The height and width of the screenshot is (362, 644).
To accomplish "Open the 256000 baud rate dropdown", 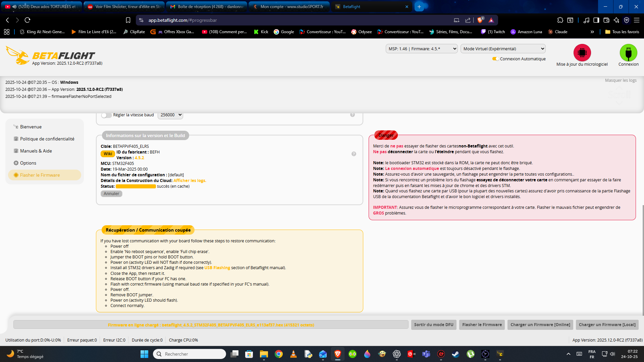I will tap(170, 115).
